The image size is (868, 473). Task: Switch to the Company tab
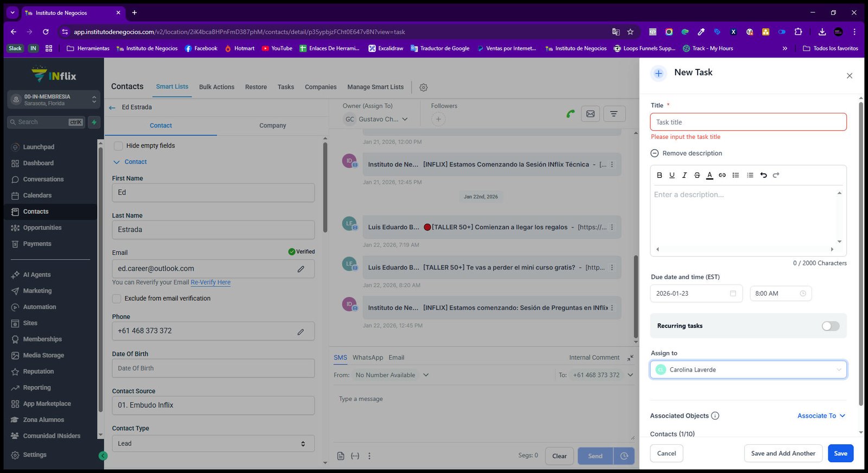point(272,125)
